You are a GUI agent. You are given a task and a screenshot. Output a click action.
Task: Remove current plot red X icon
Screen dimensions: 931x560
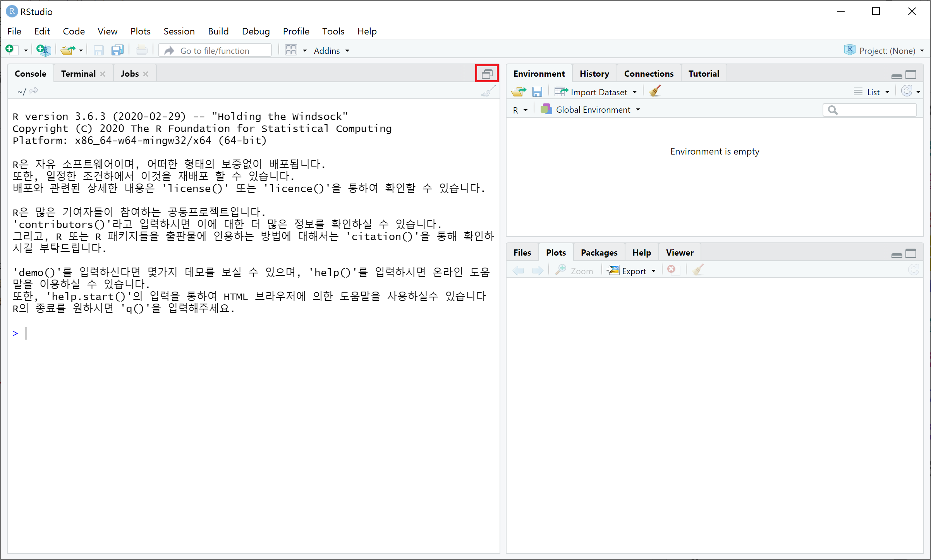coord(672,269)
